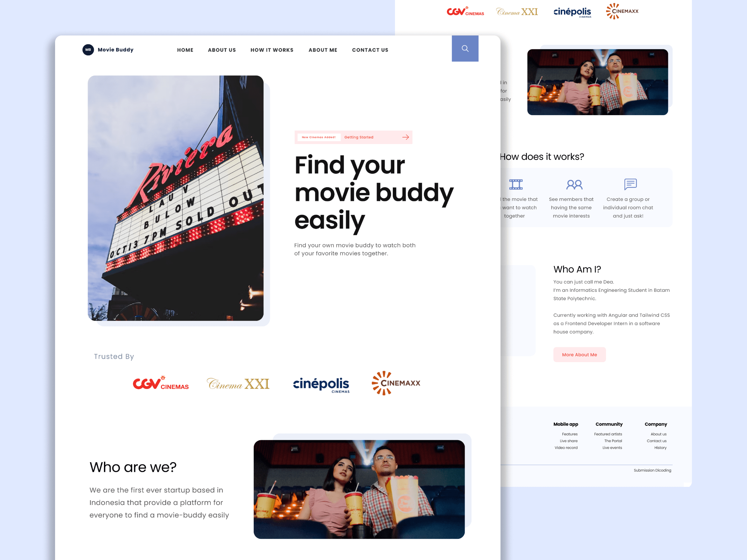Viewport: 747px width, 560px height.
Task: Open the HOME navigation item
Action: (x=185, y=49)
